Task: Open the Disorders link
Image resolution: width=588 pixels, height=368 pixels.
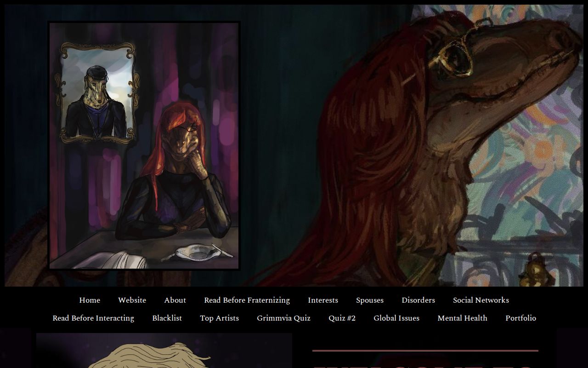Action: pyautogui.click(x=418, y=300)
